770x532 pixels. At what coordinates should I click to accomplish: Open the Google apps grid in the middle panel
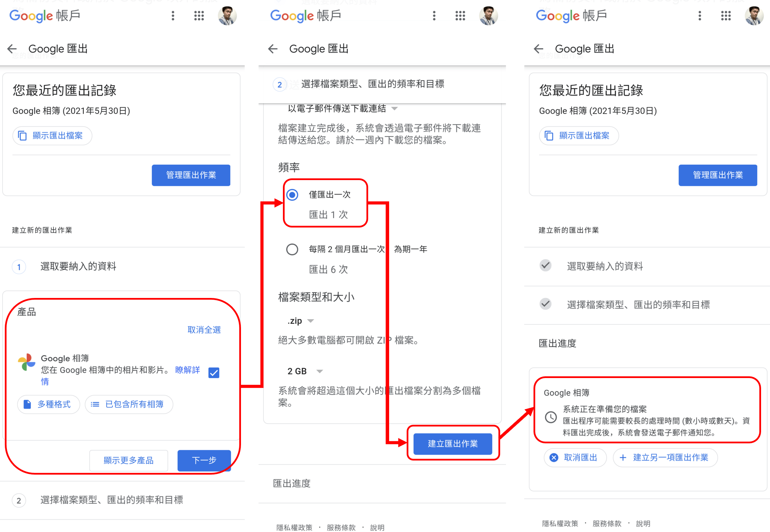460,16
